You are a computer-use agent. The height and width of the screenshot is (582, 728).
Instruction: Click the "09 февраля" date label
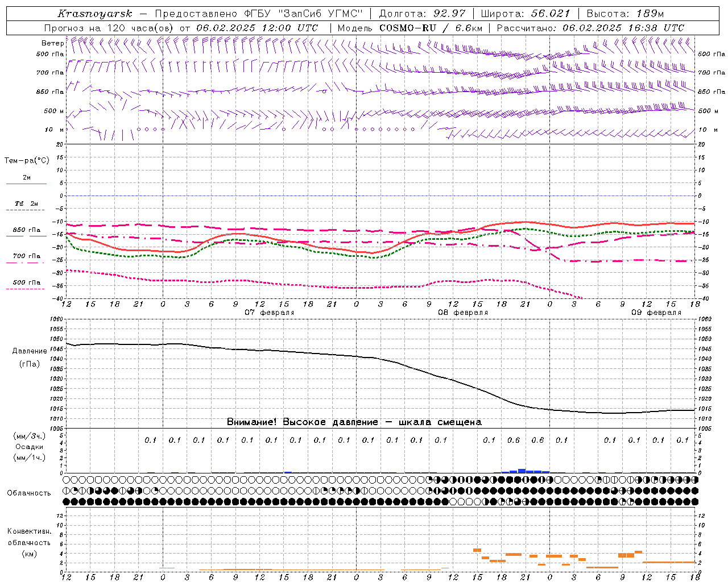point(656,313)
